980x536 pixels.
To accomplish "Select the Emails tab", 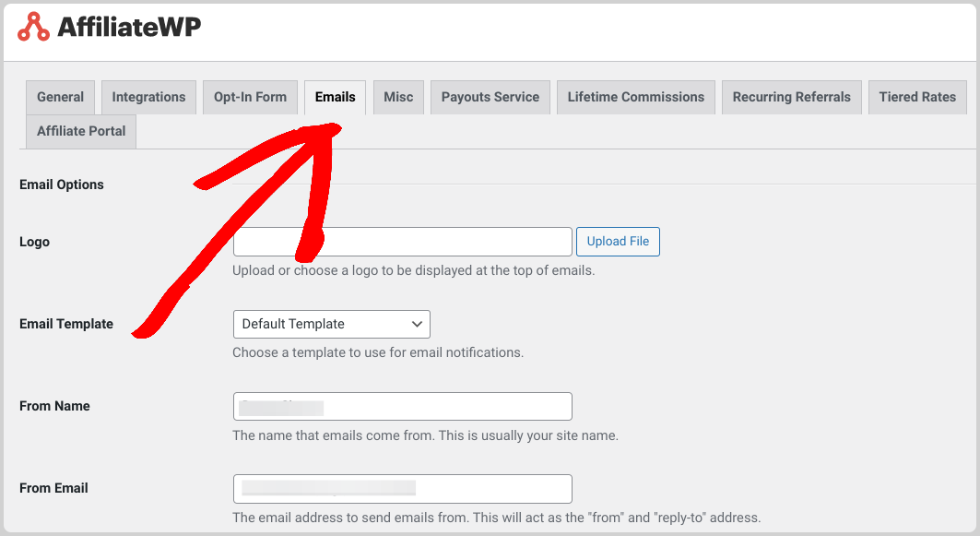I will coord(335,97).
